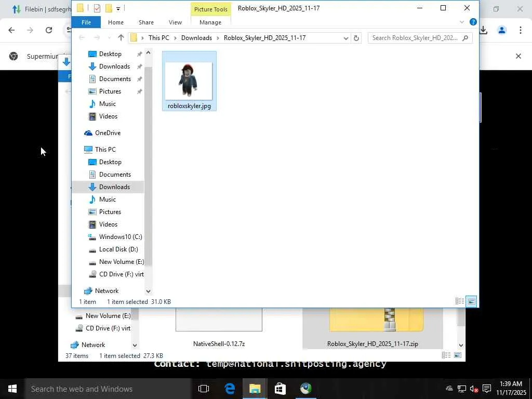This screenshot has height=399, width=532.
Task: Select the Manage tab under Picture Tools
Action: tap(210, 22)
